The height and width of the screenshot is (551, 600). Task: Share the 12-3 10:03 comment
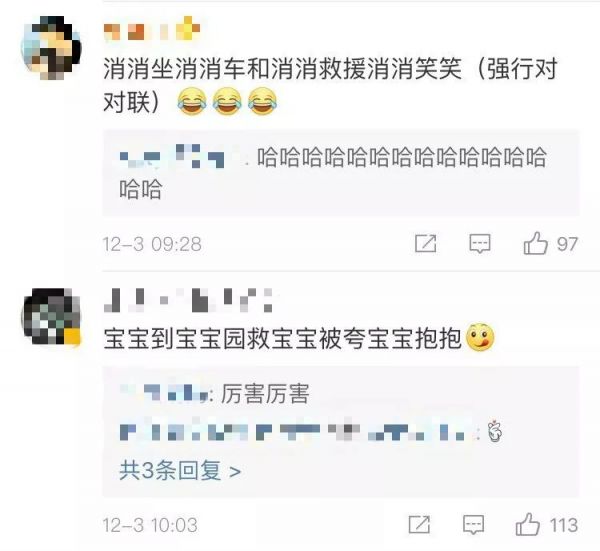pos(419,525)
